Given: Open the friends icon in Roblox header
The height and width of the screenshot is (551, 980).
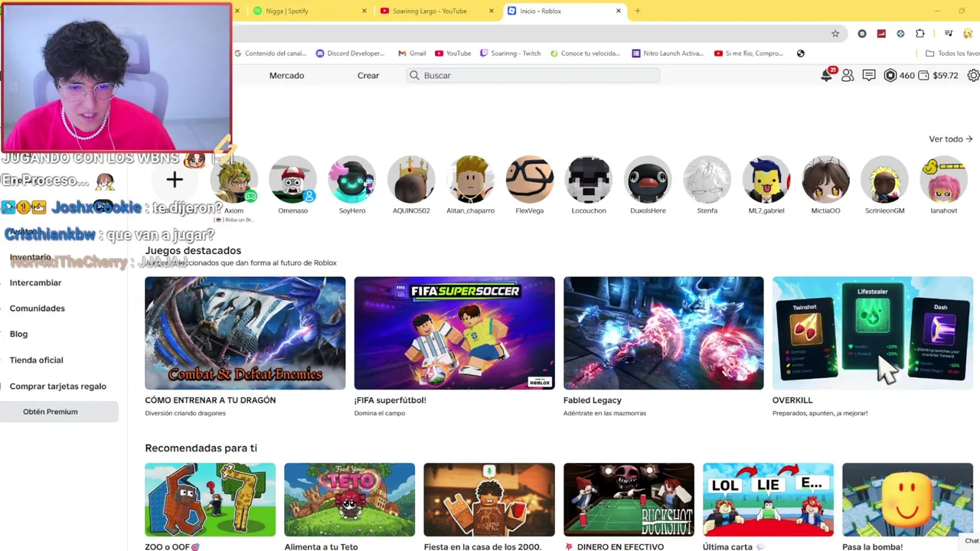Looking at the screenshot, I should coord(848,76).
